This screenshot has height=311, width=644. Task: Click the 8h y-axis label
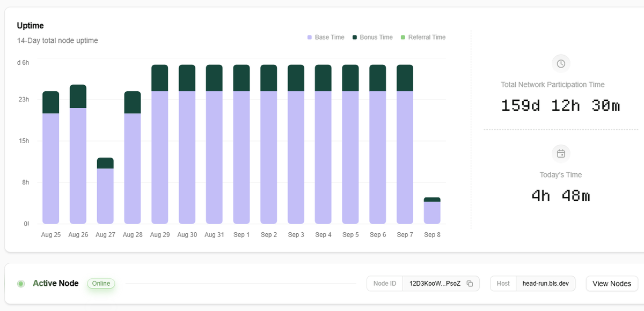[25, 182]
